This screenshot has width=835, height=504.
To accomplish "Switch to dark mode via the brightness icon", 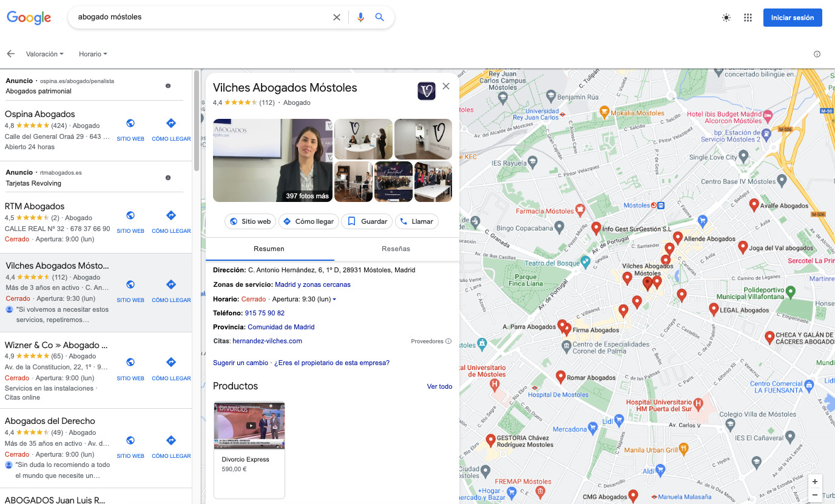I will click(x=726, y=18).
